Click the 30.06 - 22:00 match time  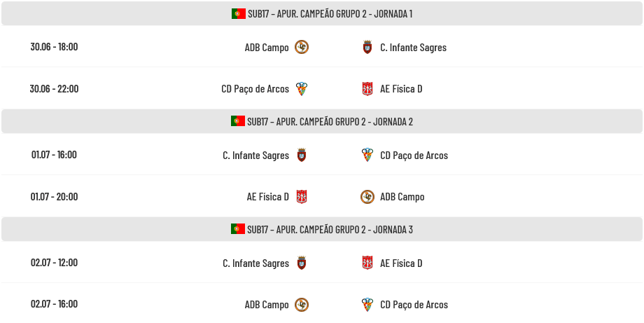coord(54,89)
